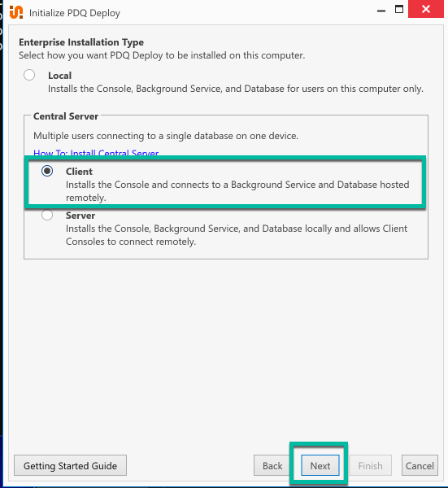Click the 'Central Server' group heading
448x488 pixels.
[x=66, y=116]
